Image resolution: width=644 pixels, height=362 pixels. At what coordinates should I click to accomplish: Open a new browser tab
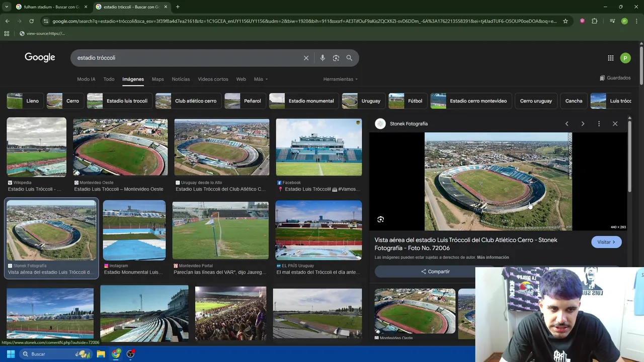coord(178,7)
